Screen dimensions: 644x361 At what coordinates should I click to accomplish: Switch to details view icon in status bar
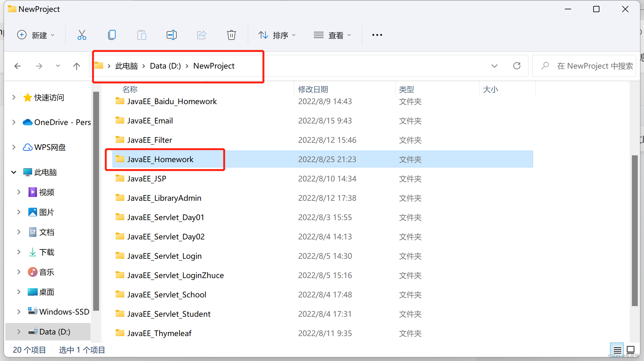coord(617,350)
